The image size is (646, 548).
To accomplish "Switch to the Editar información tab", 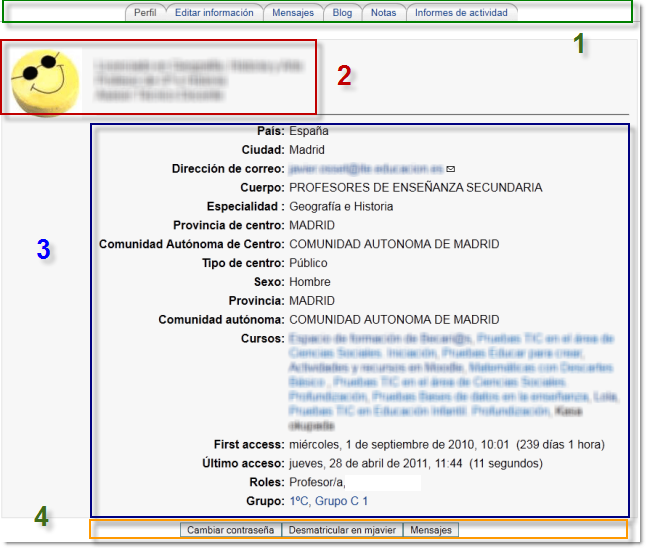I will click(214, 13).
